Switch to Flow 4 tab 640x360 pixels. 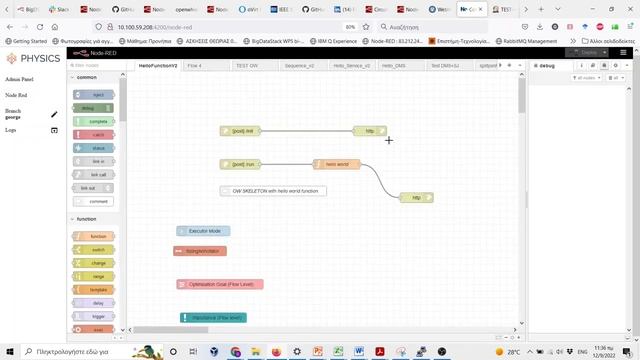[x=206, y=66]
